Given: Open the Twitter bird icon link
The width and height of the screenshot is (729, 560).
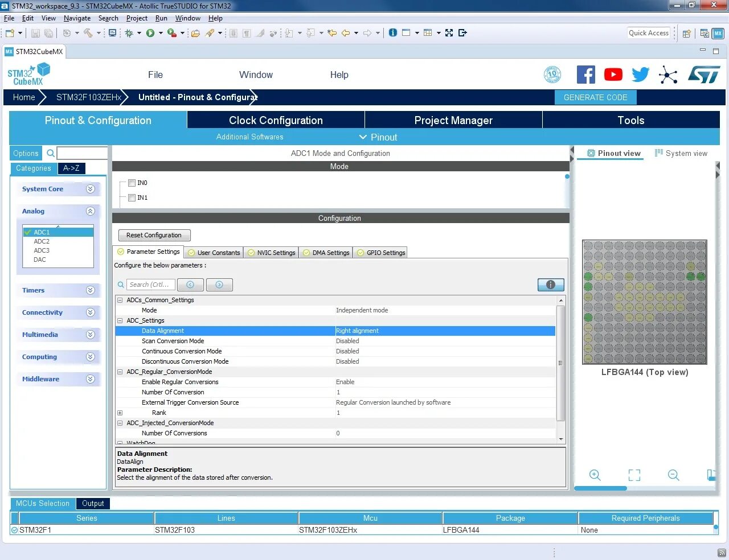Looking at the screenshot, I should [x=641, y=75].
